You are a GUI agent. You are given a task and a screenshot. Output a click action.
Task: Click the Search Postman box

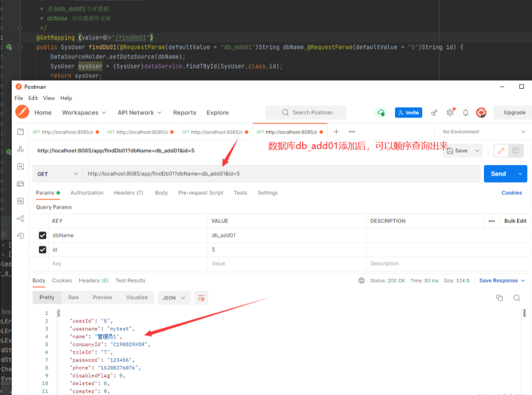click(305, 112)
